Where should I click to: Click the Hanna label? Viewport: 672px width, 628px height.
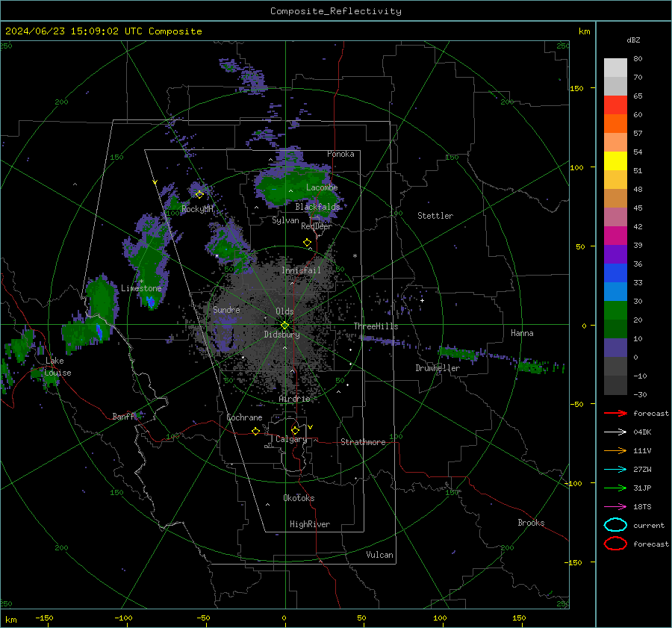click(522, 333)
